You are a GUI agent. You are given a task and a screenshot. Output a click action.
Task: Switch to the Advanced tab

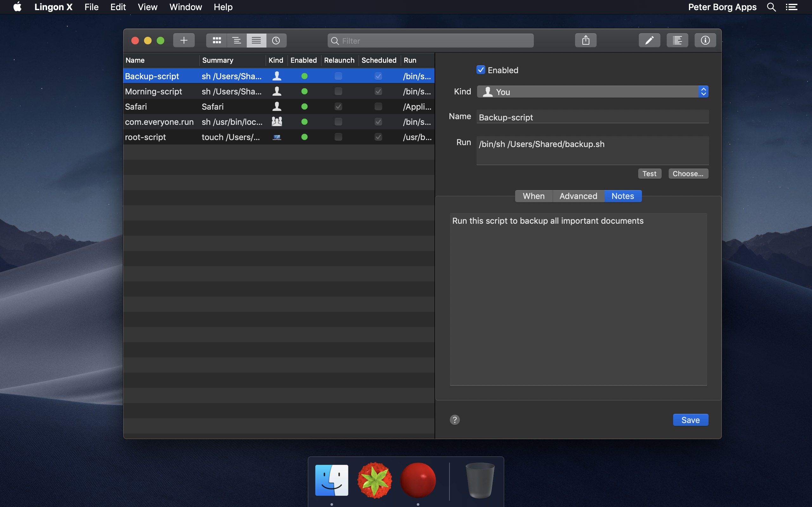pos(578,196)
